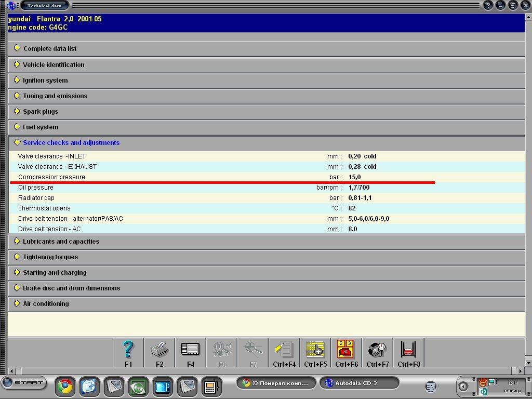Screen dimensions: 532x399
Task: Open the calculator quick launch icon
Action: [211, 386]
